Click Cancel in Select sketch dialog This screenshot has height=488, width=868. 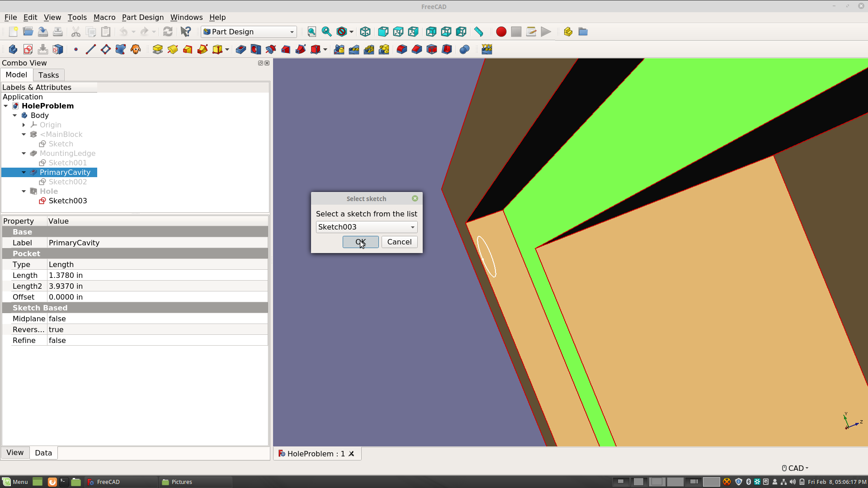click(400, 242)
